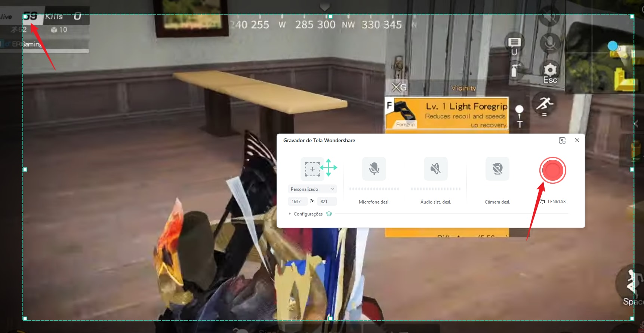Viewport: 644px width, 333px height.
Task: Open the Vicinity tab in loot panel
Action: coord(463,88)
